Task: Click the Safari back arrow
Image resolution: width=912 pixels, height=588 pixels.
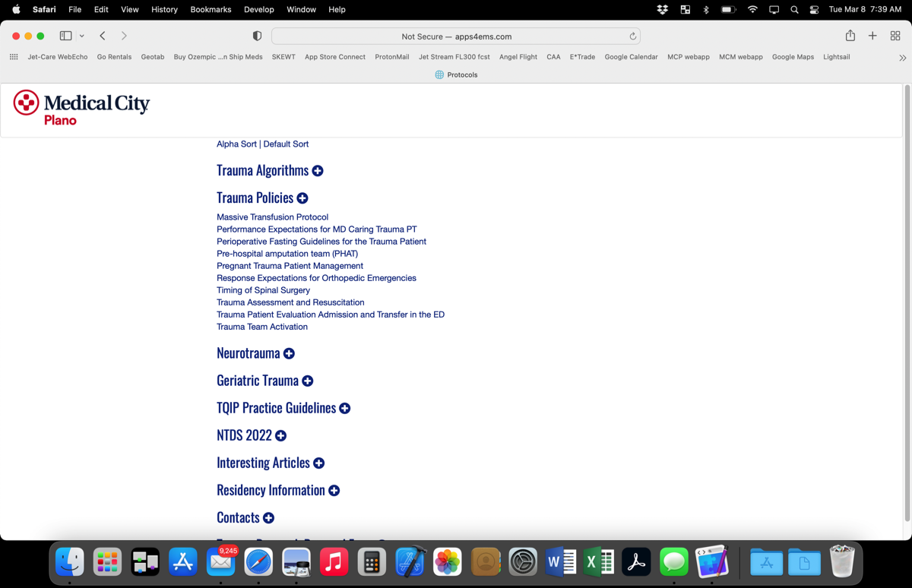Action: (x=103, y=36)
